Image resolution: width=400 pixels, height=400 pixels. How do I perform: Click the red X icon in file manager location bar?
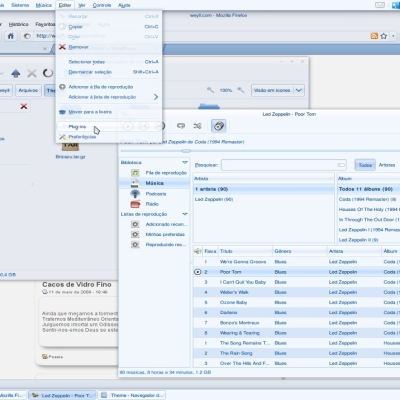tap(24, 106)
